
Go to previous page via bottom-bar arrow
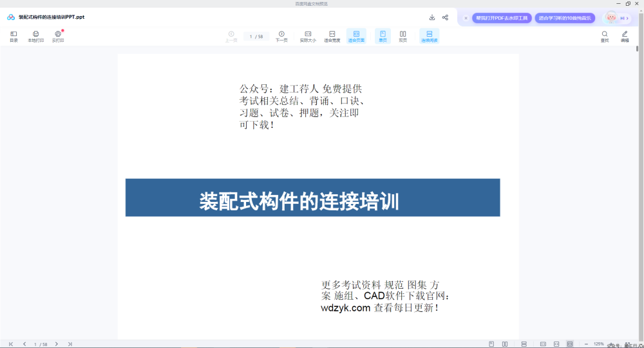coord(24,344)
